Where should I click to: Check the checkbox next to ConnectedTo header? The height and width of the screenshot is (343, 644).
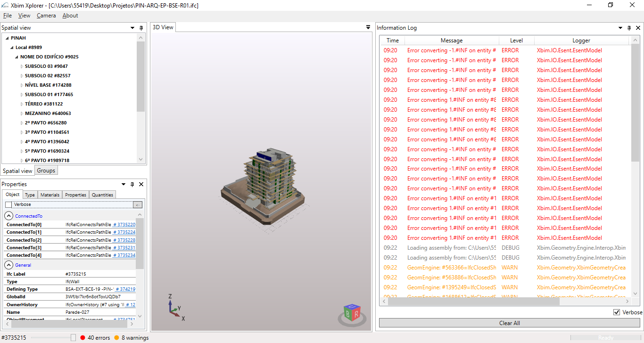click(x=8, y=215)
